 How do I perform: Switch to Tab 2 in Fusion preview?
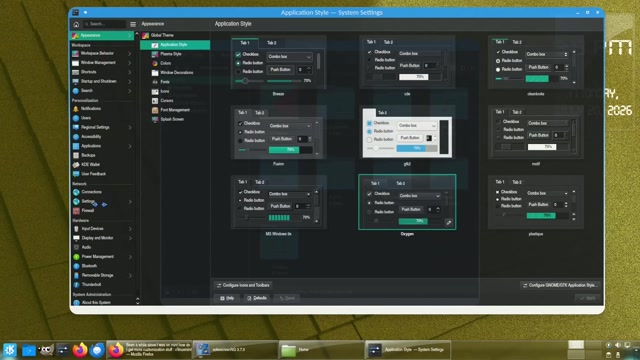click(260, 113)
